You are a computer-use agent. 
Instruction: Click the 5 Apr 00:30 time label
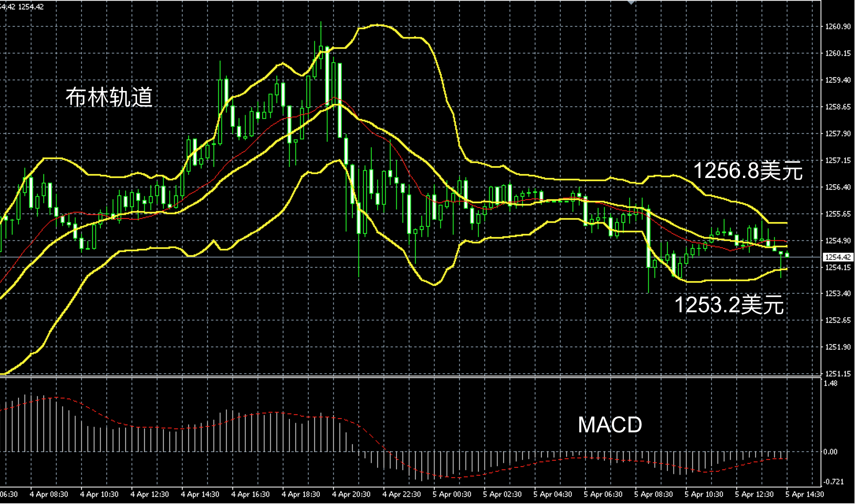click(x=452, y=494)
